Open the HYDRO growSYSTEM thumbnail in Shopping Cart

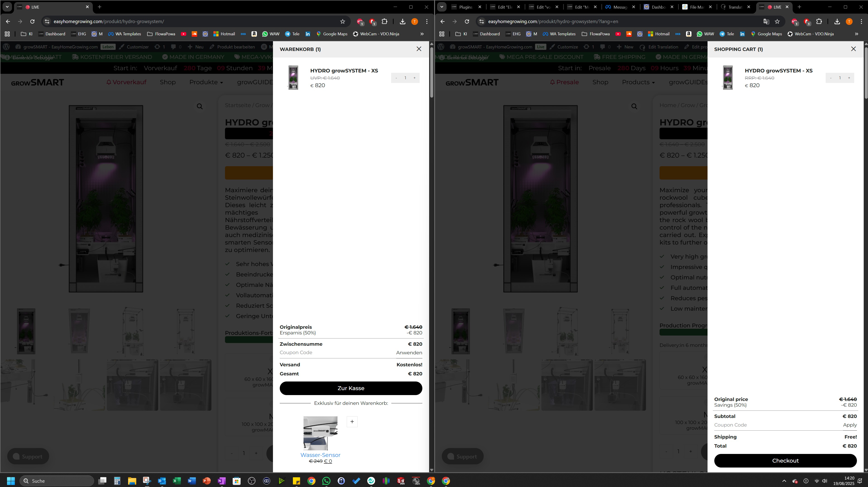(728, 77)
